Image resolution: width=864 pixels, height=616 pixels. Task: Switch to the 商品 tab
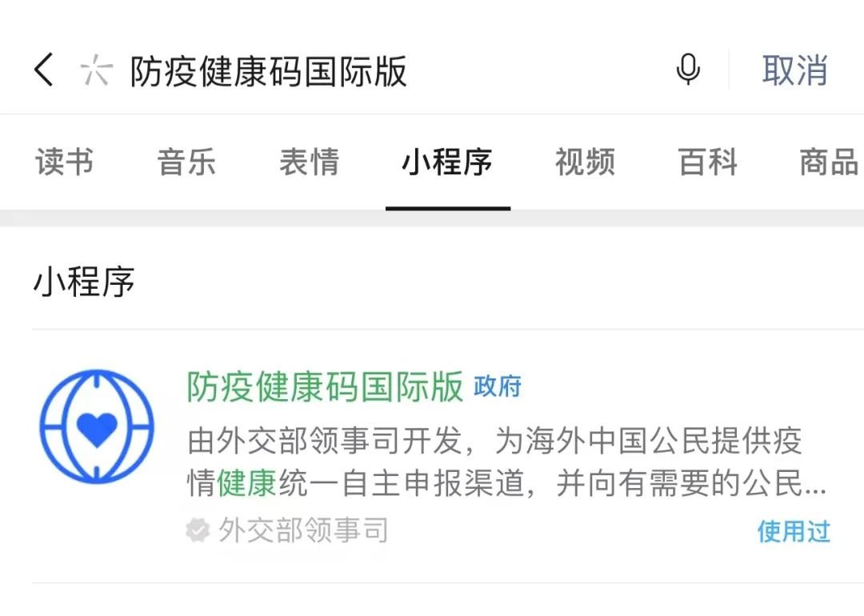[x=830, y=162]
